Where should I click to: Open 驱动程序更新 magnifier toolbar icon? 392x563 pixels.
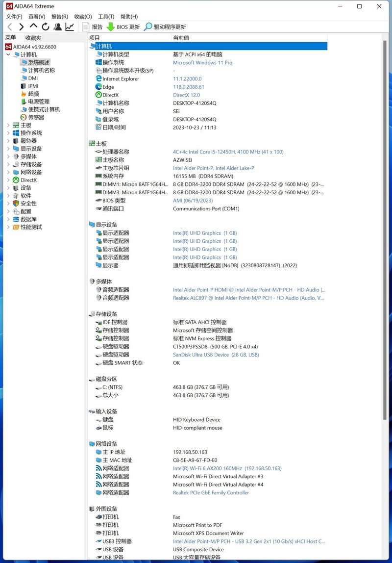tap(147, 26)
